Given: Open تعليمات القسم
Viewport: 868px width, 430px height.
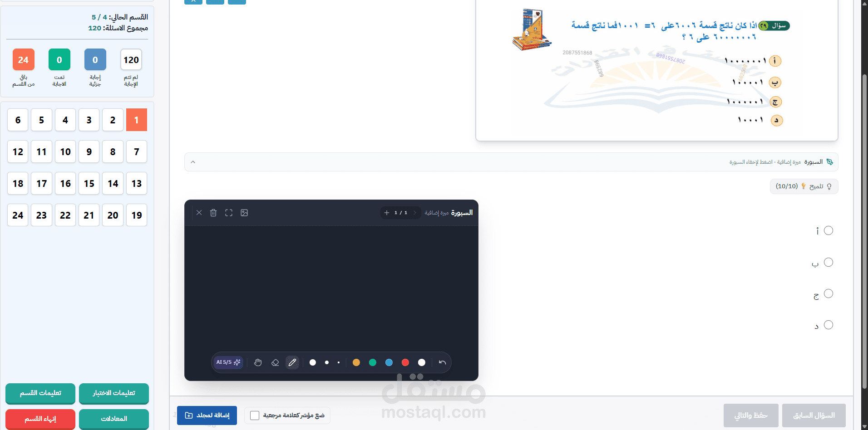Looking at the screenshot, I should (x=40, y=393).
